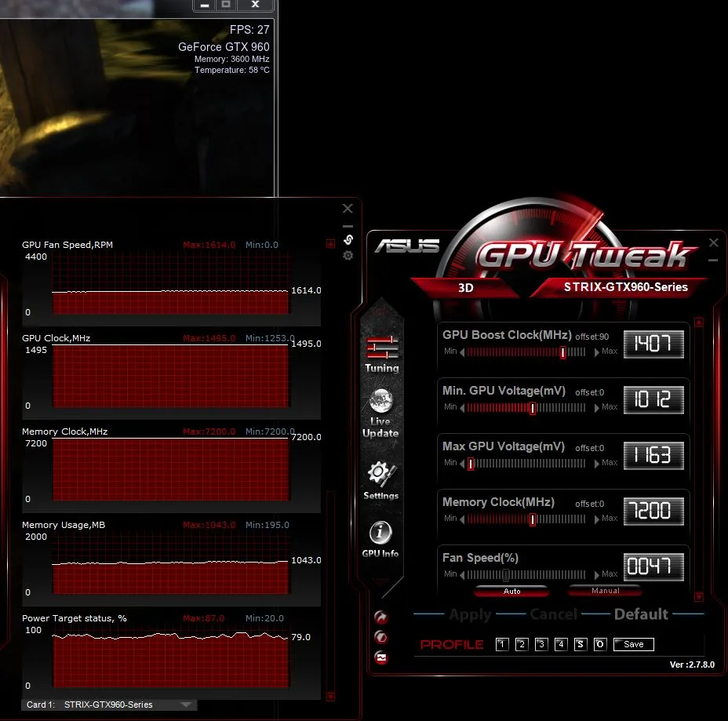Click the Min. GPU Voltage value field 1012

click(x=653, y=400)
